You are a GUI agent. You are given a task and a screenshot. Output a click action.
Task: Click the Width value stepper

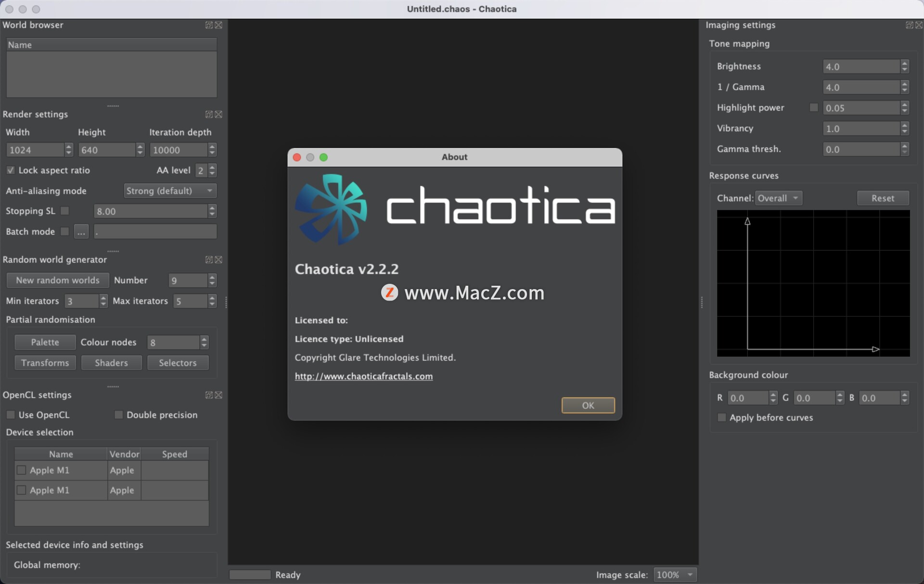pos(69,150)
